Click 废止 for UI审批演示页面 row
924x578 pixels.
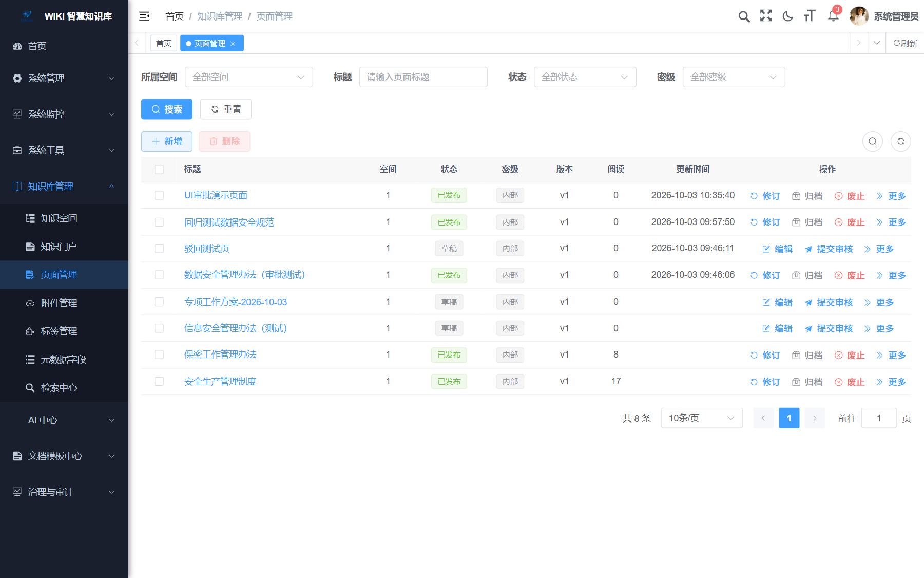pyautogui.click(x=850, y=196)
